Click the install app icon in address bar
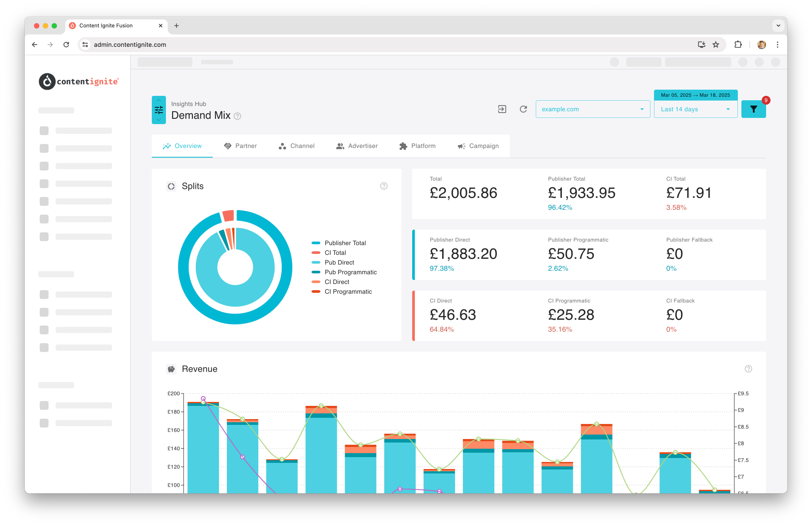The height and width of the screenshot is (526, 812). (701, 45)
